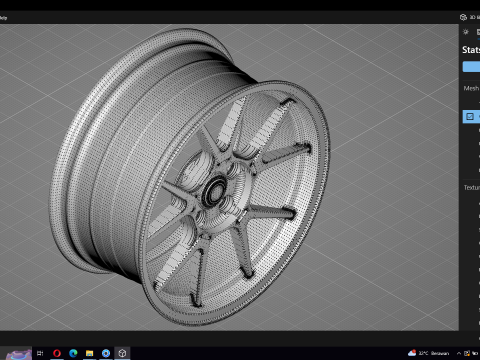Click the security tray icon with orange badge
Screen dimensions: 480x360
click(467, 353)
